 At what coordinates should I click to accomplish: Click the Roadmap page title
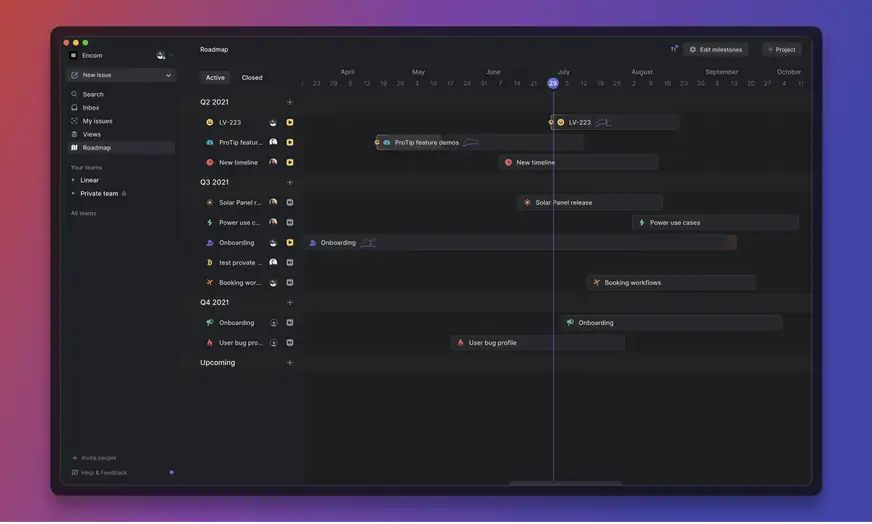[214, 50]
